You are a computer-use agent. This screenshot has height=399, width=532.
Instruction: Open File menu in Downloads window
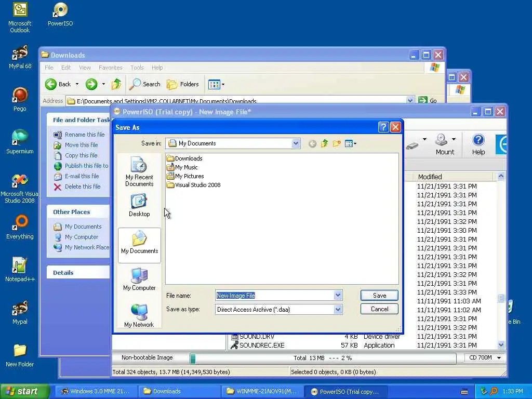[x=49, y=68]
